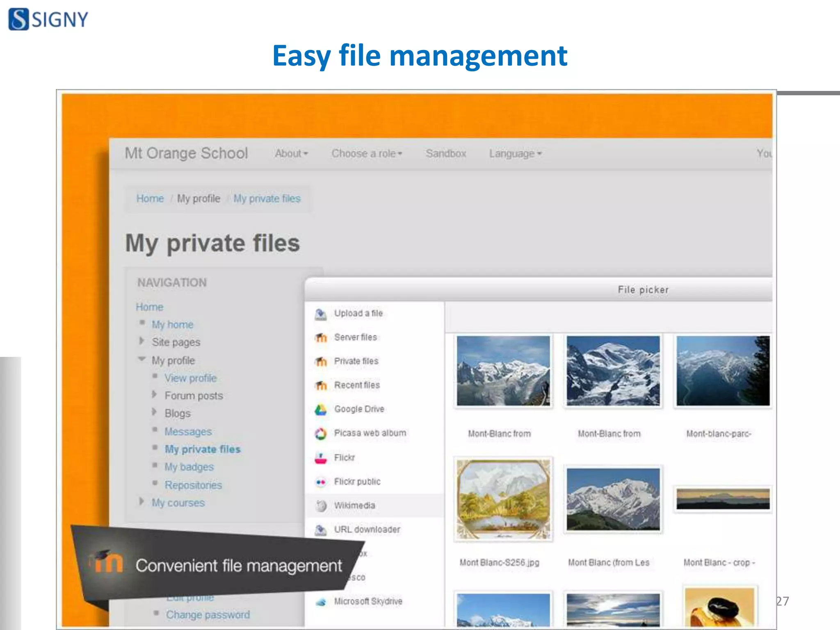The height and width of the screenshot is (630, 840).
Task: Click My private files breadcrumb link
Action: point(267,199)
